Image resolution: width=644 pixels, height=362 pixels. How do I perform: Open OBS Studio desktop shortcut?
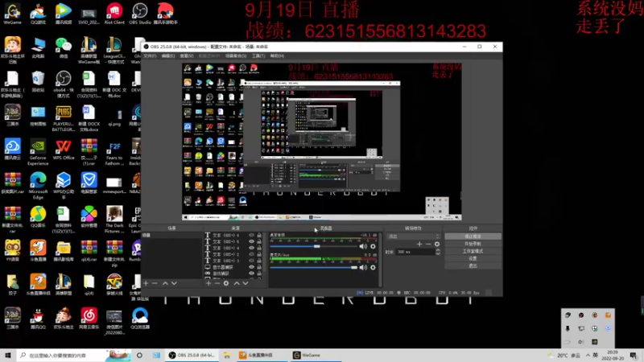point(139,14)
